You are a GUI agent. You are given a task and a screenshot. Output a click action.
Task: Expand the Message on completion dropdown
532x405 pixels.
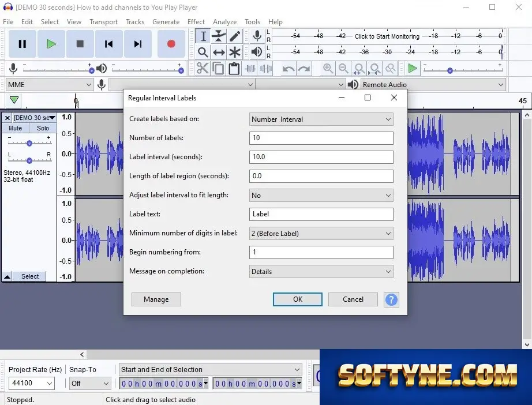coord(321,272)
